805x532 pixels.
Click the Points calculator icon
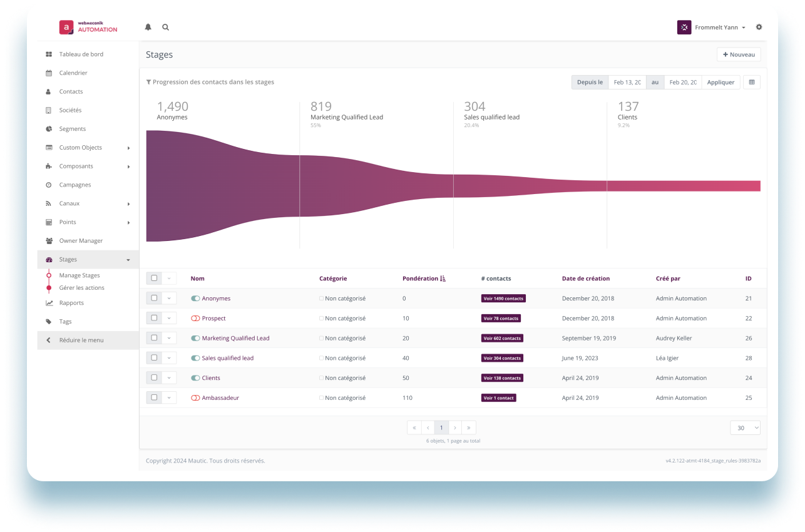coord(49,222)
